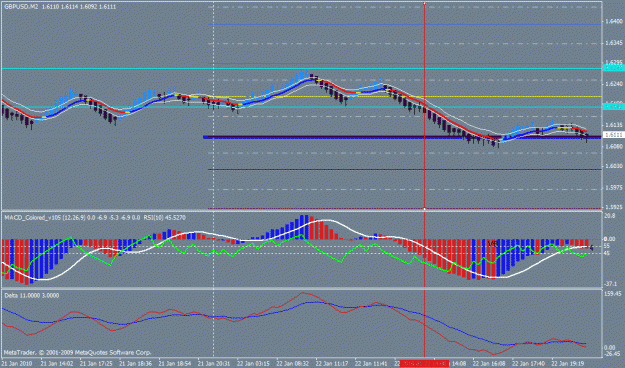Click the 1.5925 price scale label
This screenshot has height=368, width=625.
pyautogui.click(x=613, y=207)
